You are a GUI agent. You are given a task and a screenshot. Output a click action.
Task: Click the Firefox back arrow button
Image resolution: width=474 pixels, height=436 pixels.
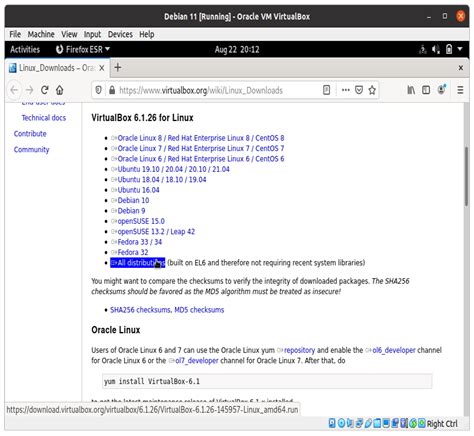click(14, 90)
